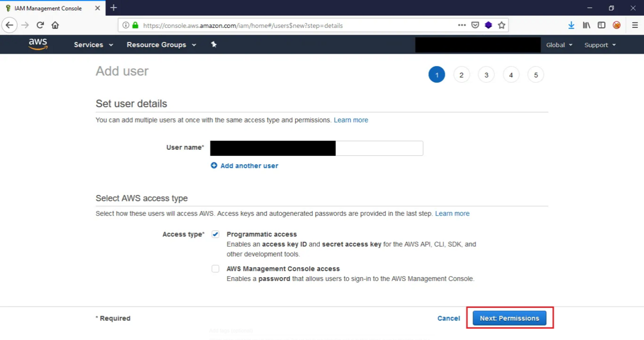Click the Programmatic access label text
Image resolution: width=644 pixels, height=340 pixels.
pos(261,234)
